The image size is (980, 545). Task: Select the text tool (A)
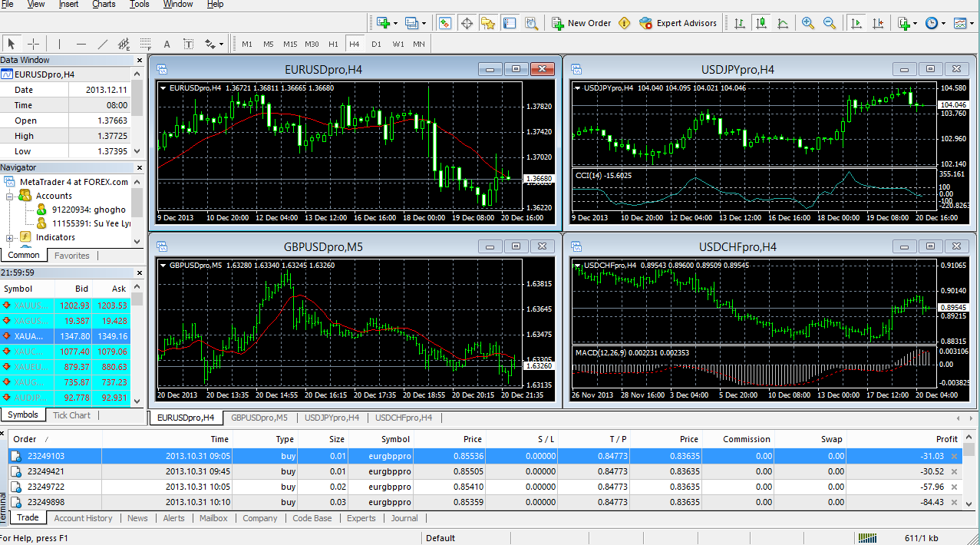point(167,44)
